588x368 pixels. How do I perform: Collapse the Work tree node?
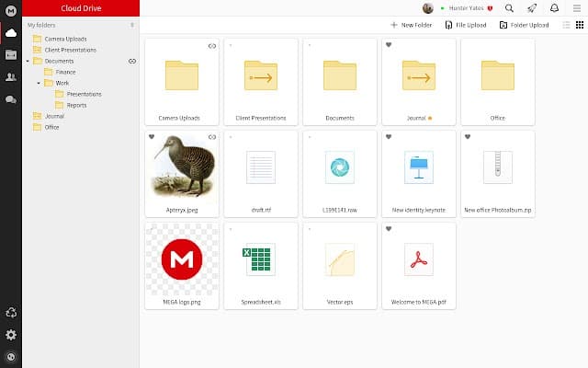click(x=39, y=83)
